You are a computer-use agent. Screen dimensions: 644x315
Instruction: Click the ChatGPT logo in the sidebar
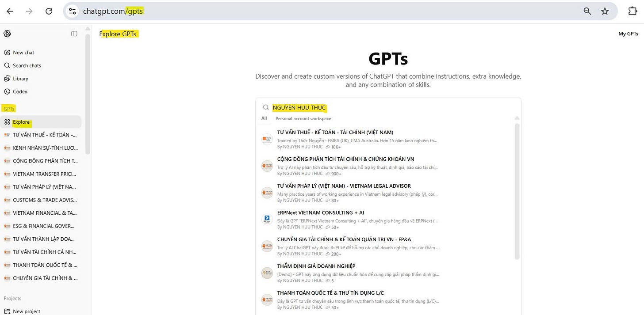coord(7,34)
